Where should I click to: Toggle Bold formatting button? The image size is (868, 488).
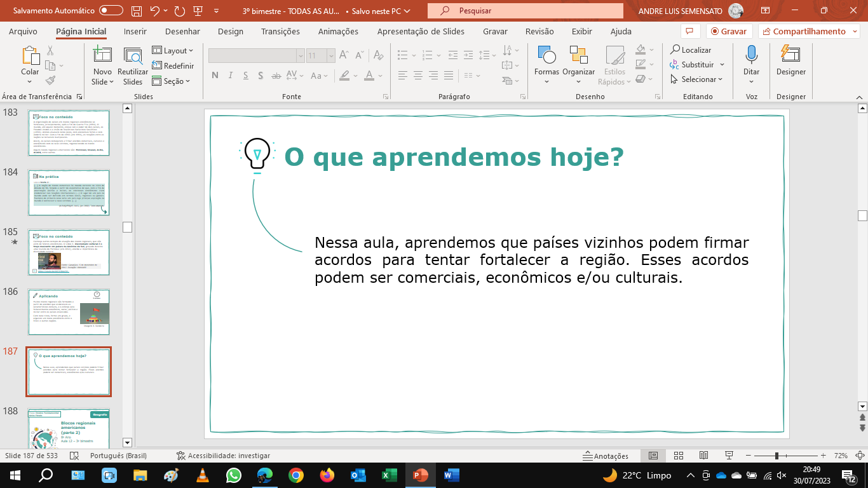[215, 76]
